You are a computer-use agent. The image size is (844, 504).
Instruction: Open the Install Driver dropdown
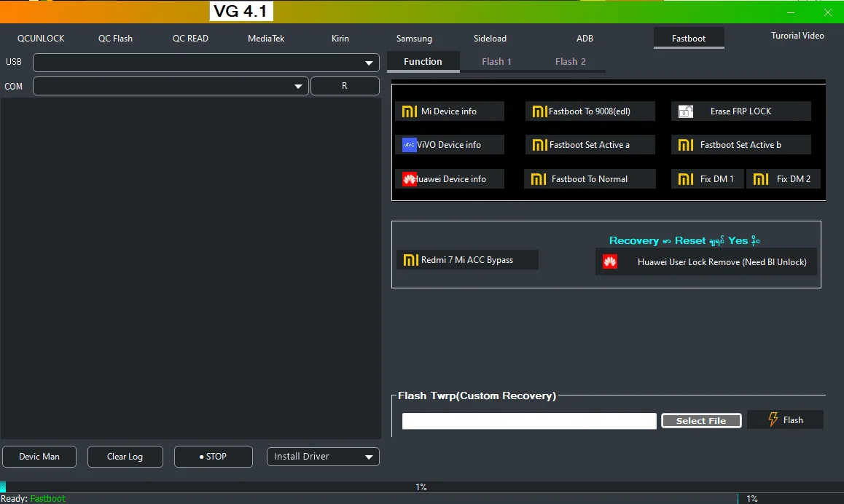coord(323,457)
